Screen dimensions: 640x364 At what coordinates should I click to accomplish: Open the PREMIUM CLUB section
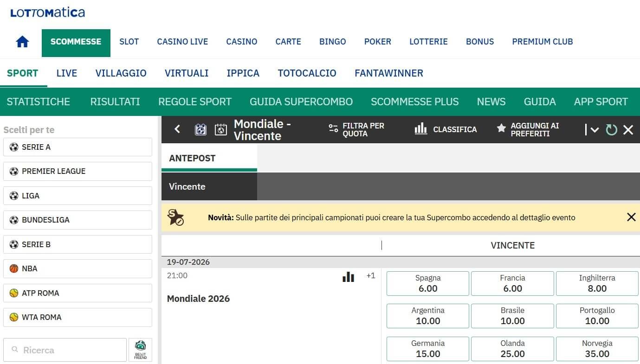543,42
